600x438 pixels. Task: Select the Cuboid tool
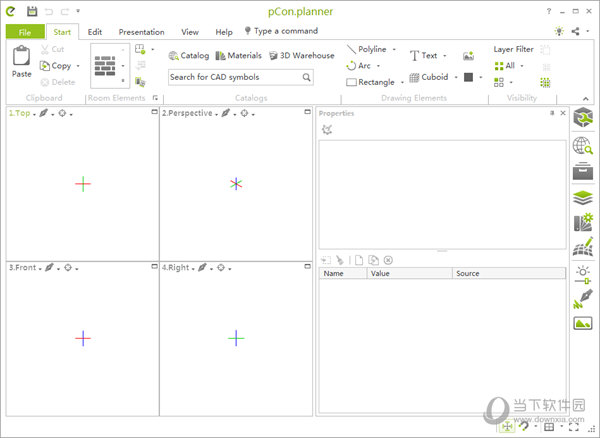(429, 77)
